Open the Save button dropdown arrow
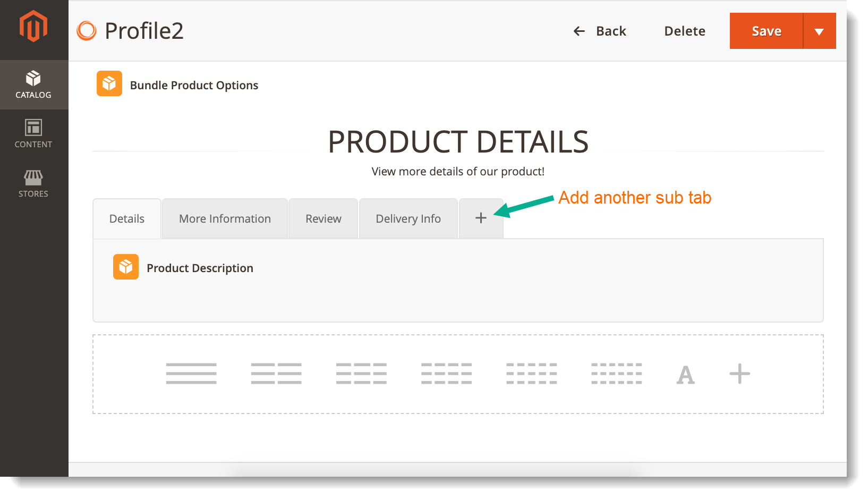 point(819,30)
